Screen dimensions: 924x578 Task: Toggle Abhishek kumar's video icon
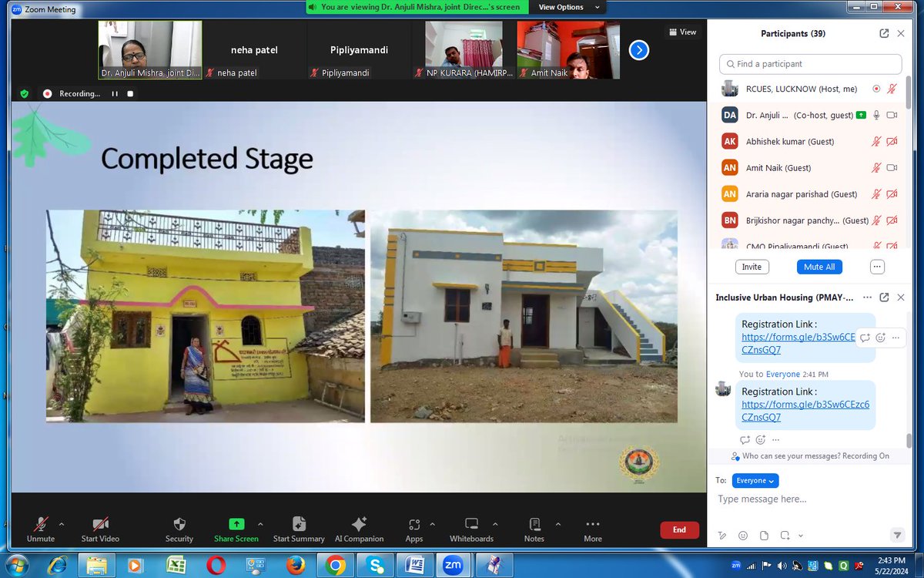click(892, 142)
